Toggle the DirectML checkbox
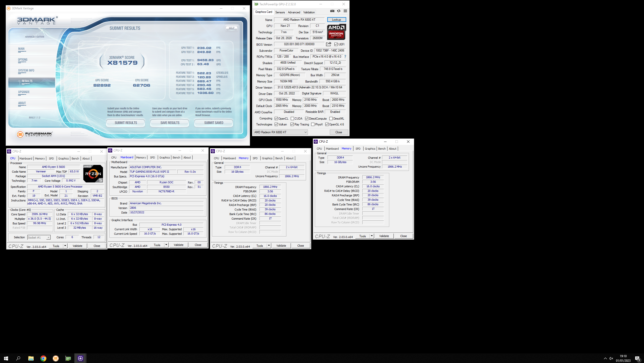644x363 pixels. coord(331,119)
